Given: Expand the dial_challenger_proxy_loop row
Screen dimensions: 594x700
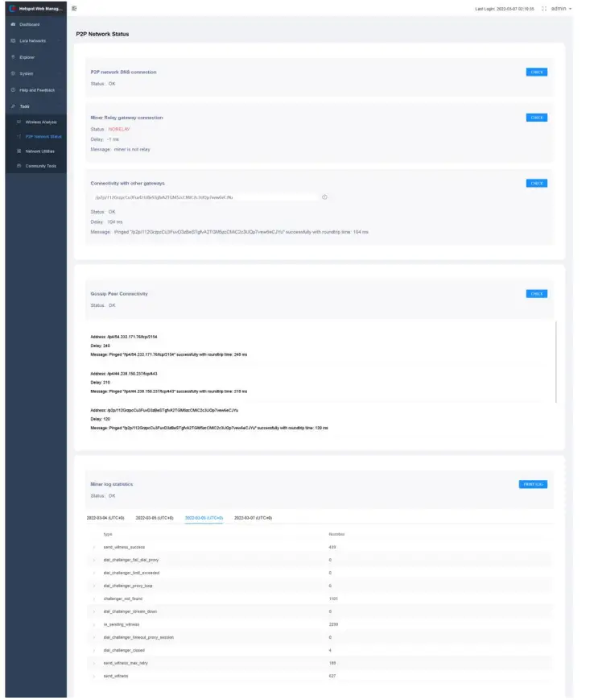Looking at the screenshot, I should coord(94,586).
